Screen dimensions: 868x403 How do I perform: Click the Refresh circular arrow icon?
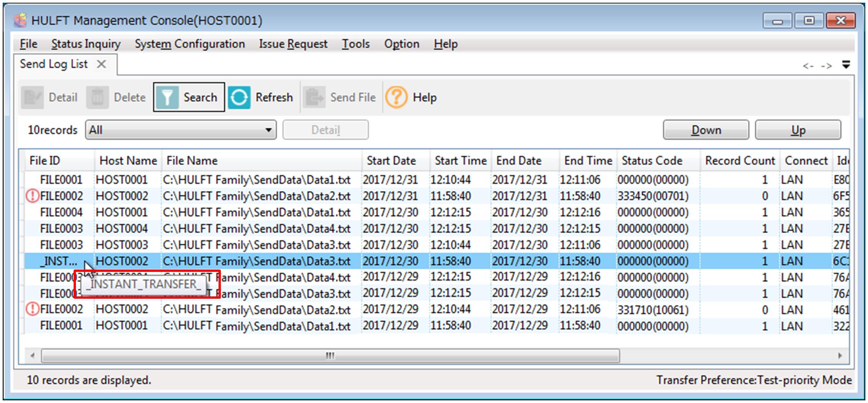click(x=239, y=97)
